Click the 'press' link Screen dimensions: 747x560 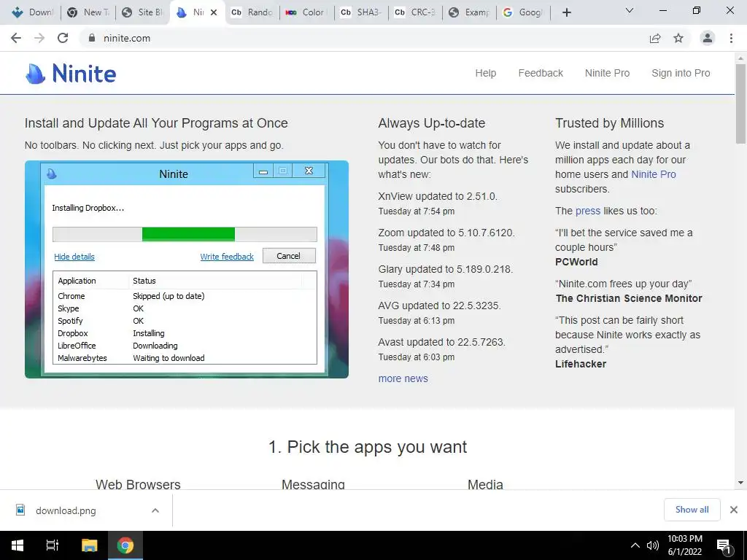588,211
